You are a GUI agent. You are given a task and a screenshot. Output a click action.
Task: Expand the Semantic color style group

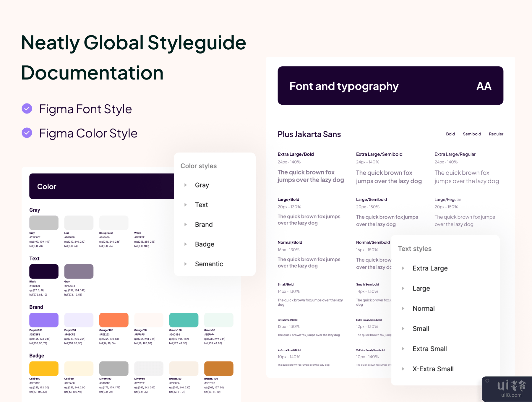pos(186,264)
